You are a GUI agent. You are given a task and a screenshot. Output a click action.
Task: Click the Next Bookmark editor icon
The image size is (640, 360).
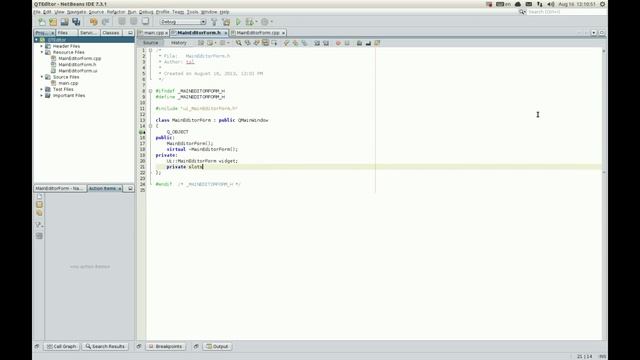pyautogui.click(x=296, y=43)
